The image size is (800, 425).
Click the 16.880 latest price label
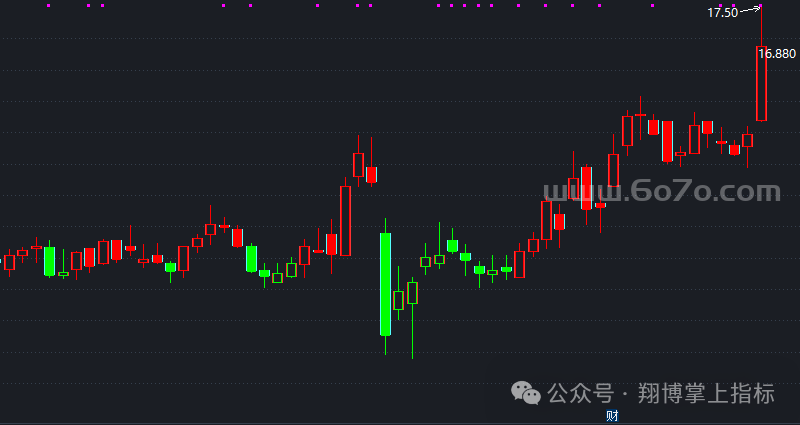click(777, 53)
